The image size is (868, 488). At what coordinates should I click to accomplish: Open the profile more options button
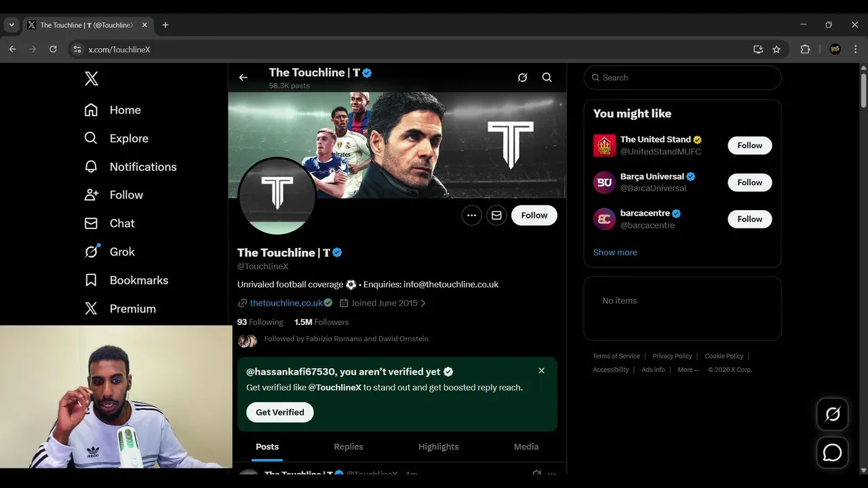[471, 216]
